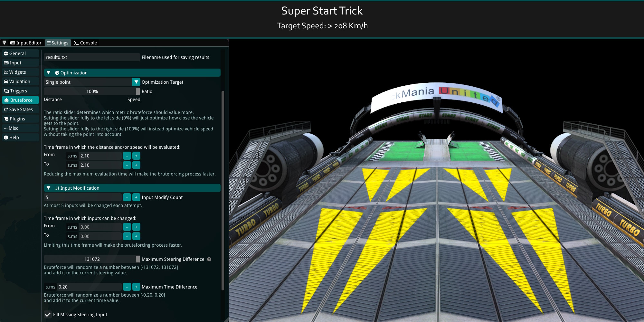Image resolution: width=644 pixels, height=322 pixels.
Task: Open the Triggers settings section
Action: point(21,91)
